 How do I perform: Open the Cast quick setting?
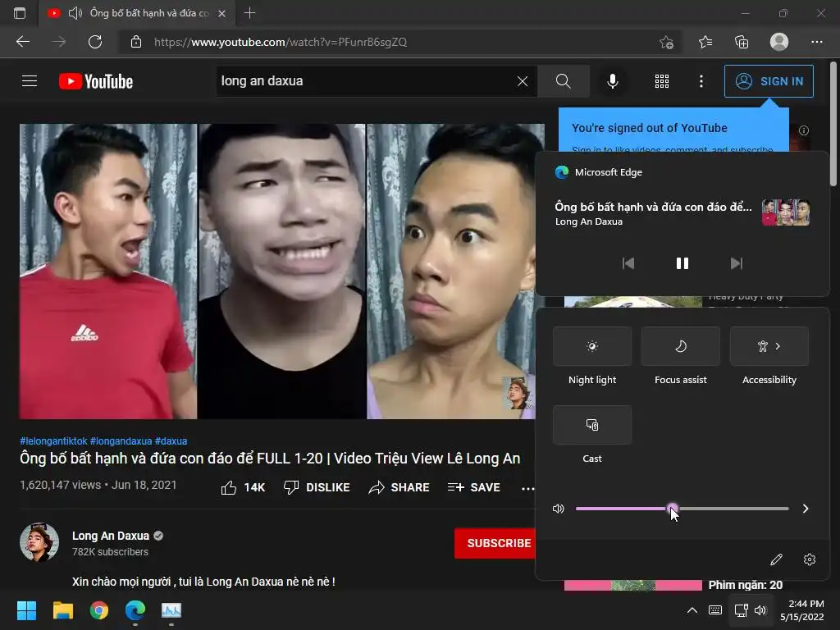pyautogui.click(x=592, y=425)
